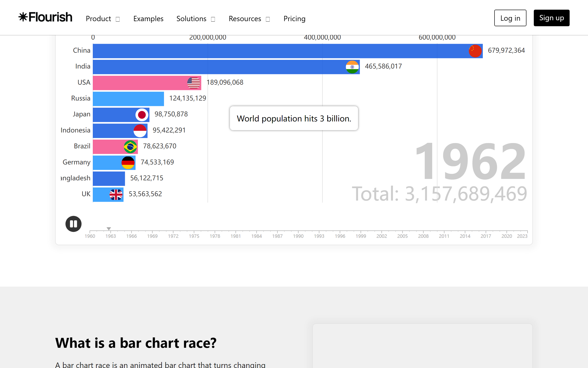Click the Flourish logo
Viewport: 588px width, 368px height.
pyautogui.click(x=45, y=17)
